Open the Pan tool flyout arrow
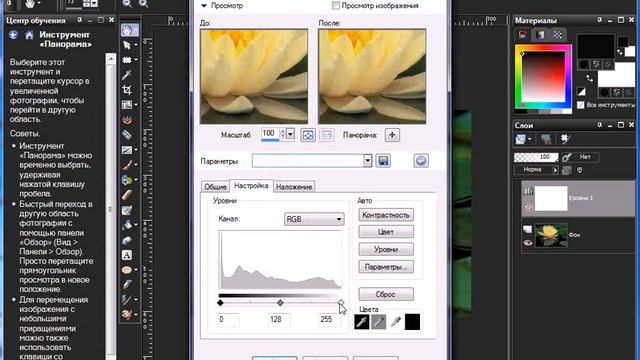Screen dimensions: 640x360 coord(136,30)
